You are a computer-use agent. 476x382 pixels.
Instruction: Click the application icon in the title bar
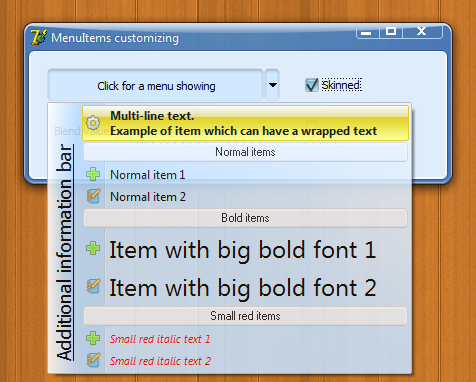(x=38, y=37)
